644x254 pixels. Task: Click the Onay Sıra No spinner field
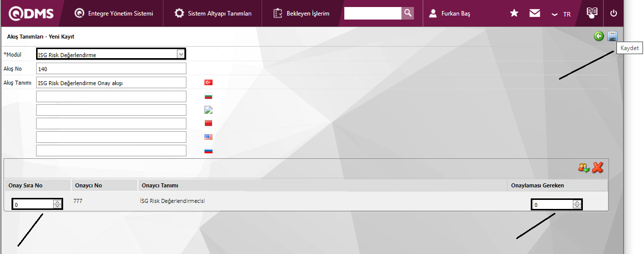(37, 204)
